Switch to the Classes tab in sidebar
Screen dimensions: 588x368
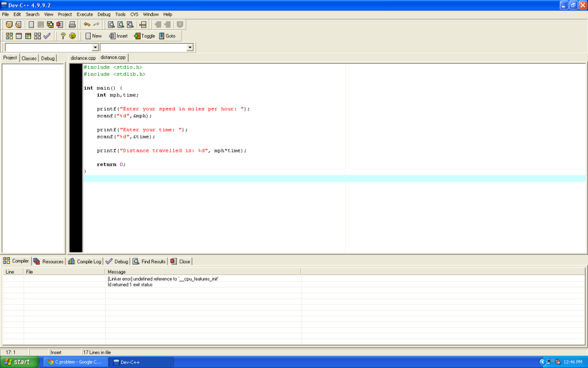tap(29, 58)
